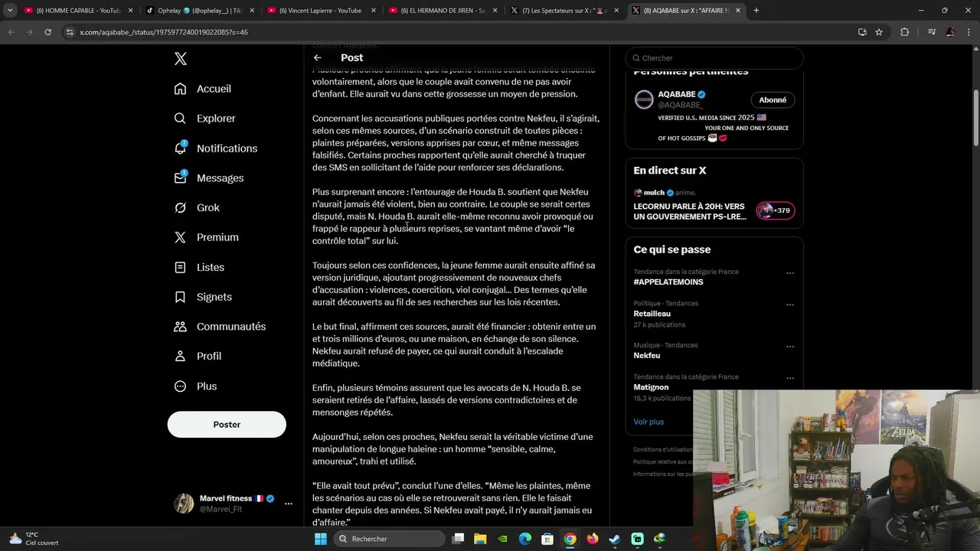This screenshot has height=551, width=980.
Task: Click the Abonné button for AQABABE
Action: point(773,100)
